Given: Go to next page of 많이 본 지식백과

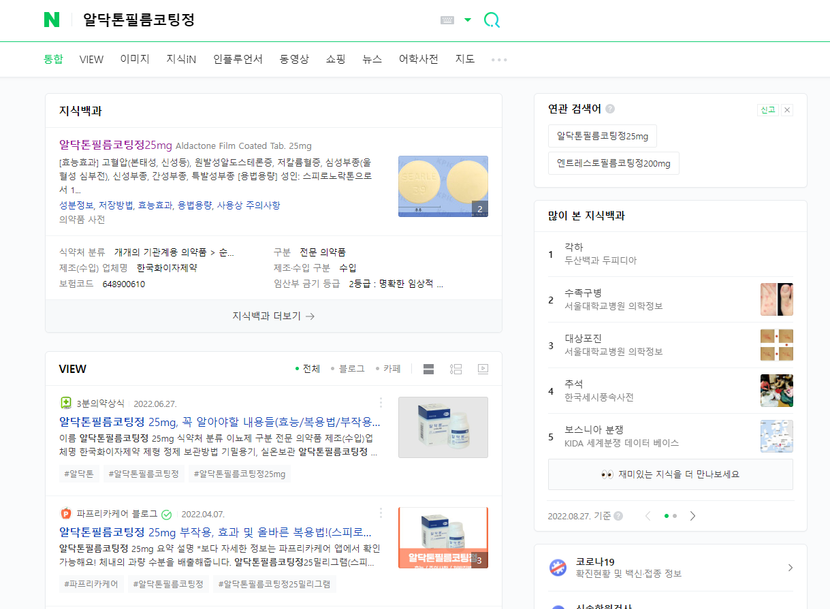Looking at the screenshot, I should 692,516.
